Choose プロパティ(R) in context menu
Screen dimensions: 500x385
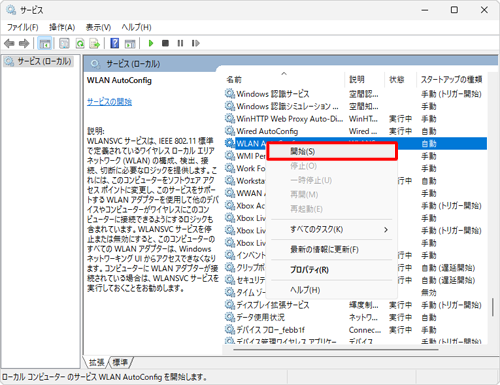[332, 270]
